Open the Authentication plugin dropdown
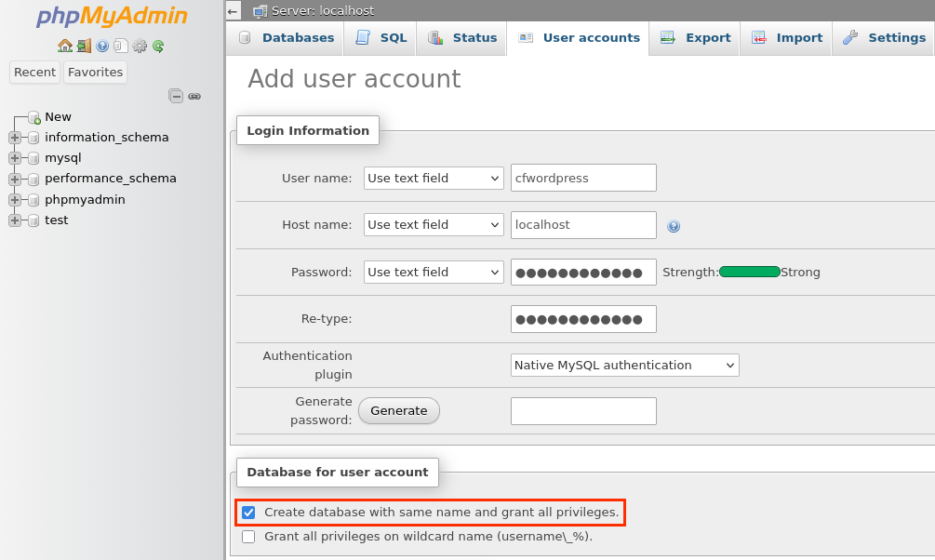 624,366
